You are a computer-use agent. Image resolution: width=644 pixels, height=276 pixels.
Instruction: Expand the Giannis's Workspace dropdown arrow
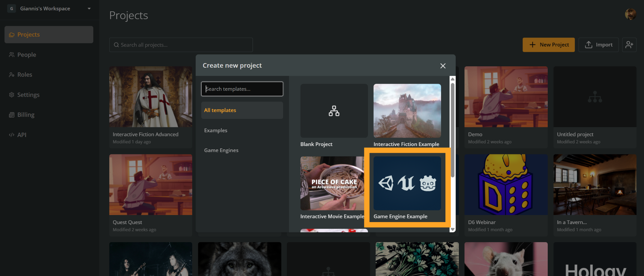click(89, 9)
